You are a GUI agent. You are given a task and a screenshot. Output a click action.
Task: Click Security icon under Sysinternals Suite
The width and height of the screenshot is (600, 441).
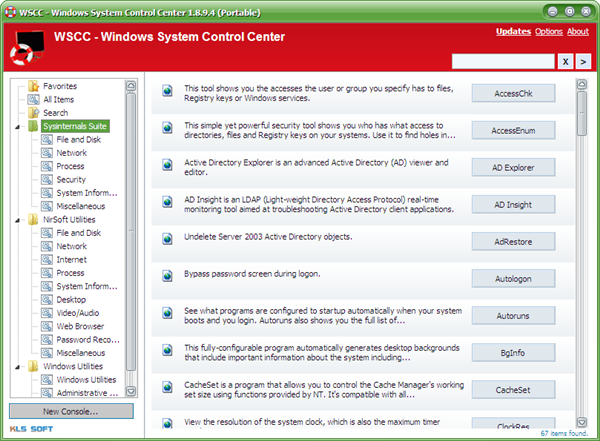[47, 180]
